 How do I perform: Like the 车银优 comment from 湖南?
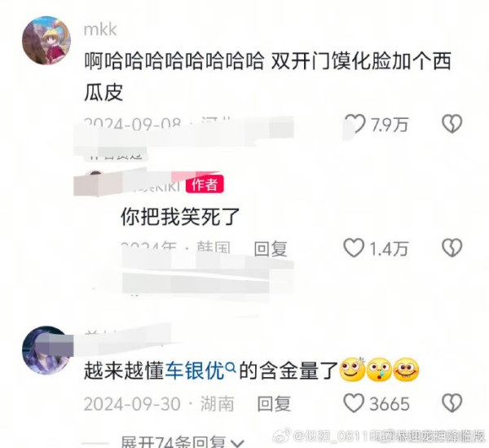[x=354, y=403]
